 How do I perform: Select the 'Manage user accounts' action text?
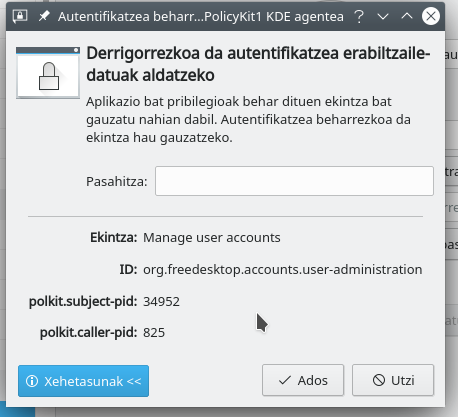pos(212,238)
